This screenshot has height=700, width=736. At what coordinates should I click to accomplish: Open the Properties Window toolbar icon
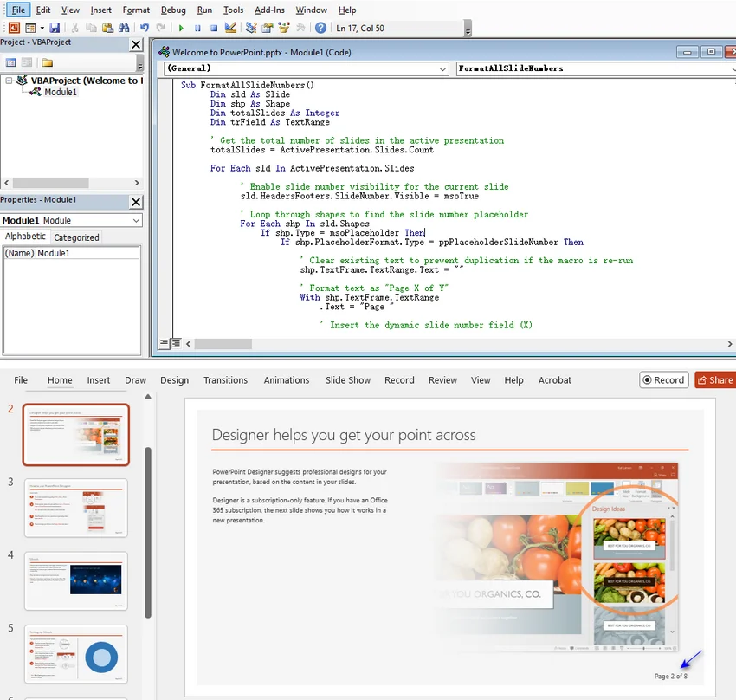pyautogui.click(x=268, y=28)
